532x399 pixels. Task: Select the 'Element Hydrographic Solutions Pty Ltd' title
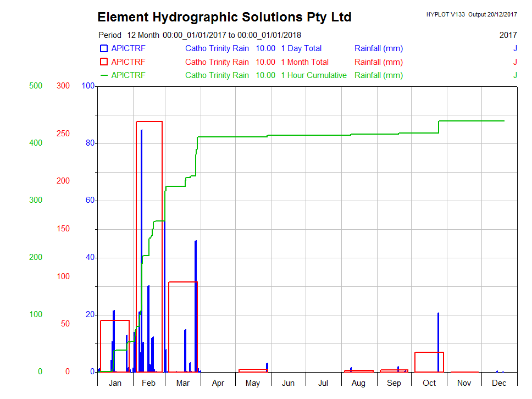[x=224, y=17]
